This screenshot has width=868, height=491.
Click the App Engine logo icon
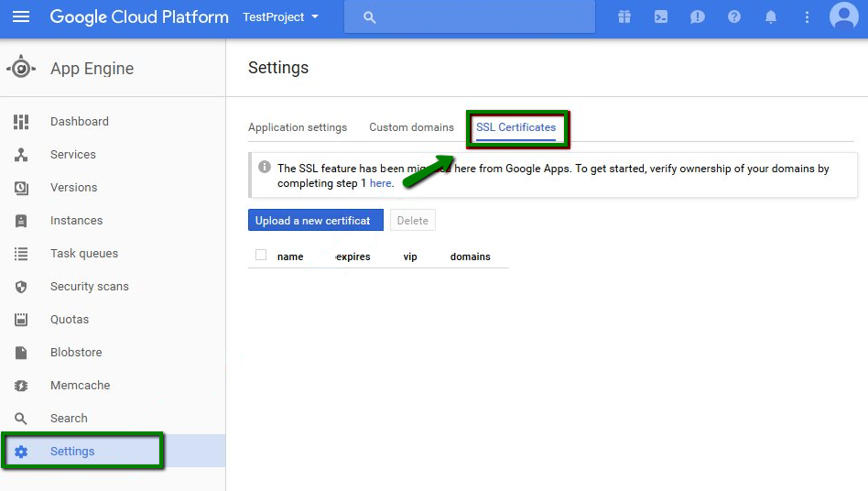pyautogui.click(x=21, y=68)
